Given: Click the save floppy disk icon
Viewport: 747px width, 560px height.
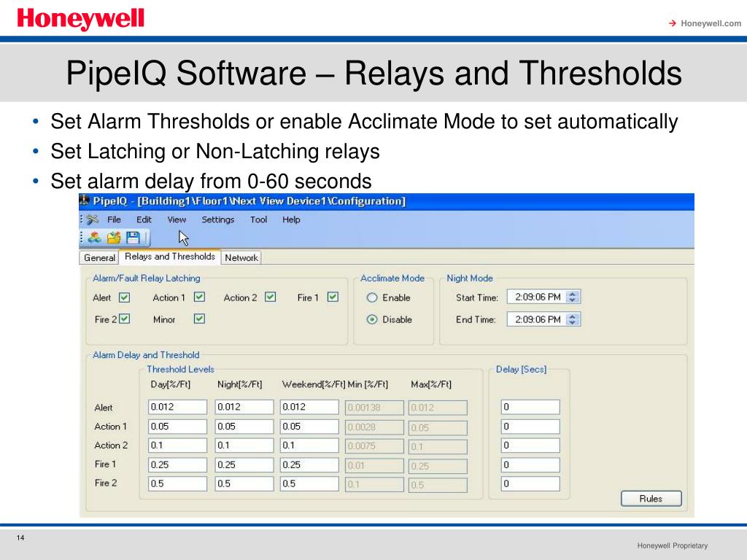Looking at the screenshot, I should click(133, 237).
